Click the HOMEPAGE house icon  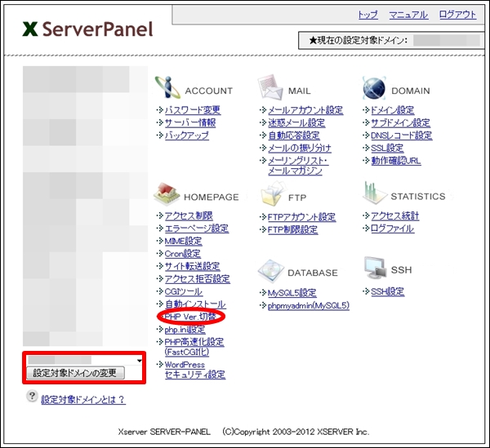[167, 194]
